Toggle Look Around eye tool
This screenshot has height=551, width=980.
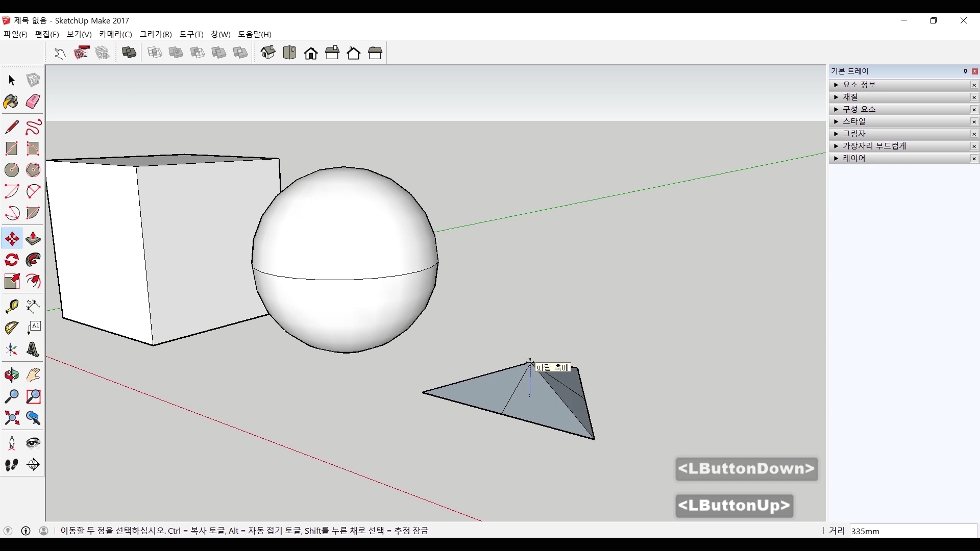(x=33, y=443)
